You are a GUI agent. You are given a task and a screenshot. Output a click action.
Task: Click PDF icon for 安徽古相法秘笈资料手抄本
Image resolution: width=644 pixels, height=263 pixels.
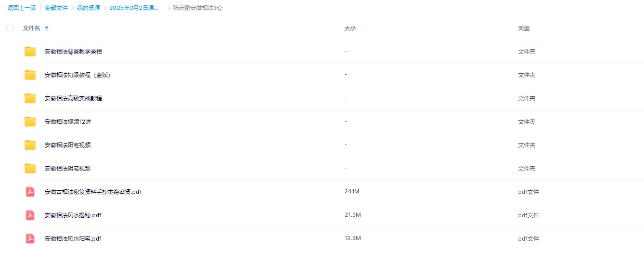30,192
